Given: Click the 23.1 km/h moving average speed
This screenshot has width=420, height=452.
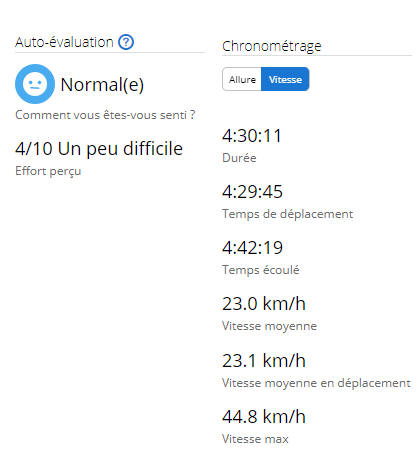Looking at the screenshot, I should [x=264, y=361].
